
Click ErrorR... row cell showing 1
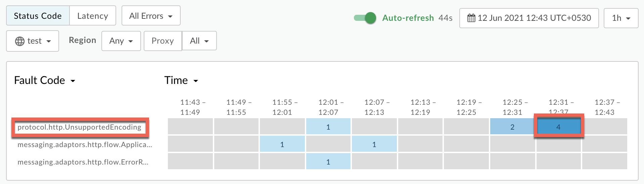pos(328,162)
